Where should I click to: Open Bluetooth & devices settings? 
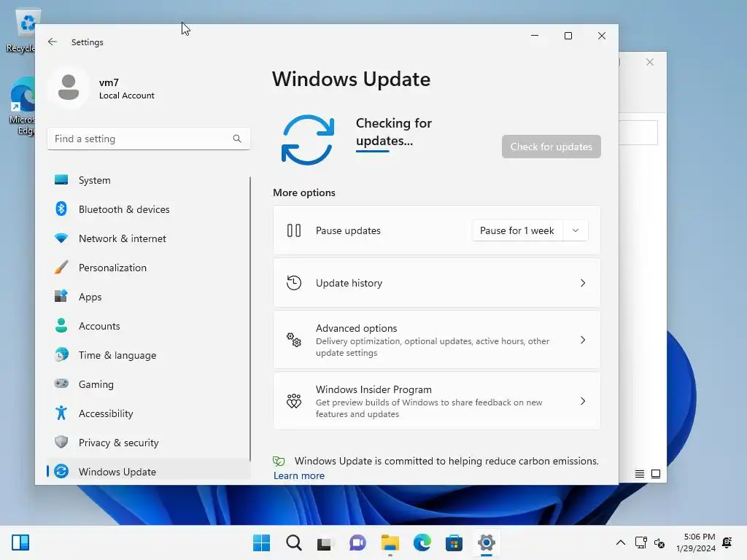pyautogui.click(x=149, y=209)
